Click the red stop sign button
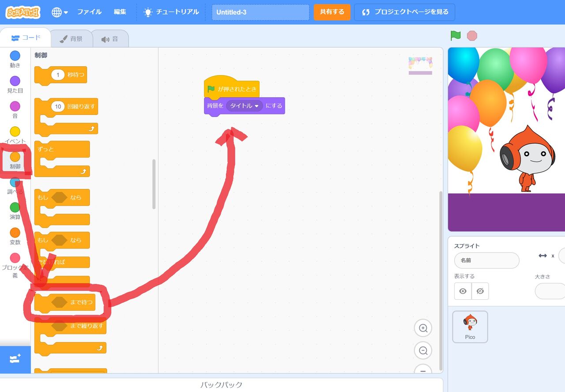This screenshot has height=392, width=565. click(472, 36)
